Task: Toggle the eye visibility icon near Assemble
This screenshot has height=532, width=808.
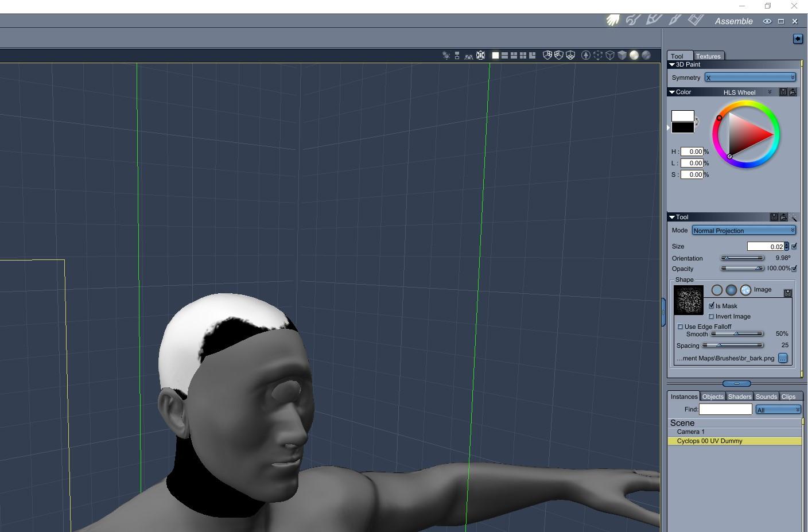Action: 767,21
